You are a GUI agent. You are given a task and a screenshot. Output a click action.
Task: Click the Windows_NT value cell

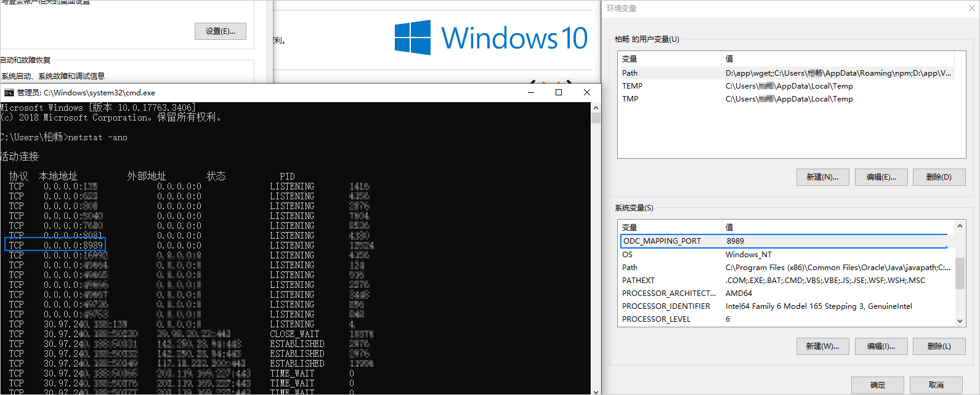[x=748, y=255]
